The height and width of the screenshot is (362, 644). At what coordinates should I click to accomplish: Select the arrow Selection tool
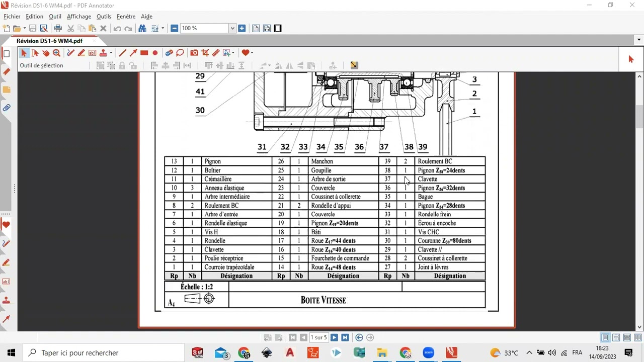click(x=24, y=53)
